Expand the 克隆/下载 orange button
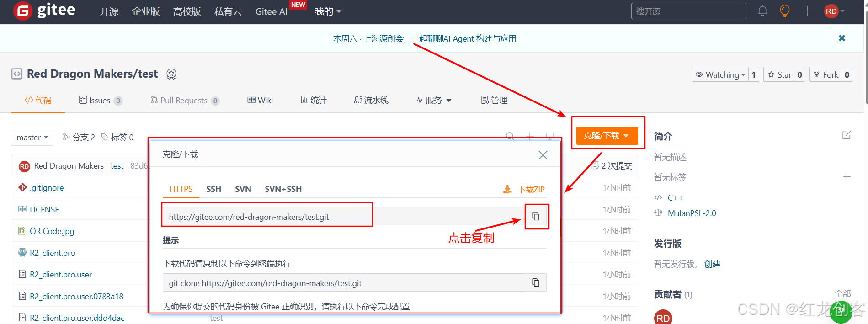 click(607, 136)
